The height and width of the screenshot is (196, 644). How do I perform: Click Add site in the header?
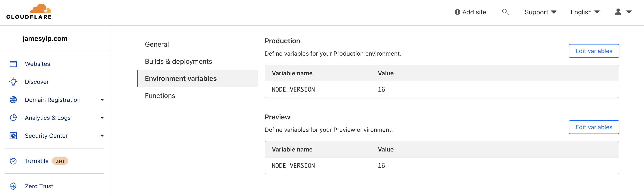coord(470,12)
